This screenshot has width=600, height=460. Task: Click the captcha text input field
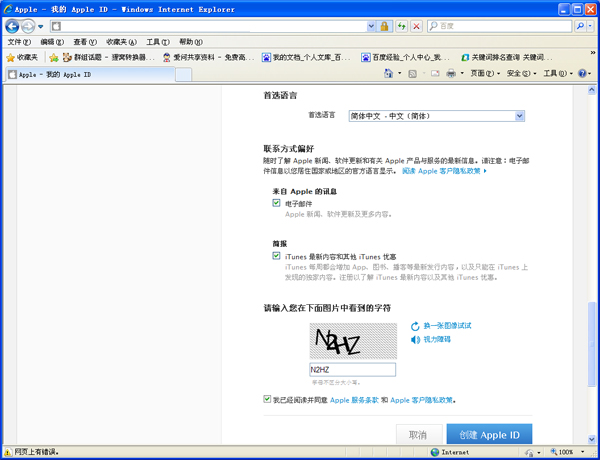352,370
